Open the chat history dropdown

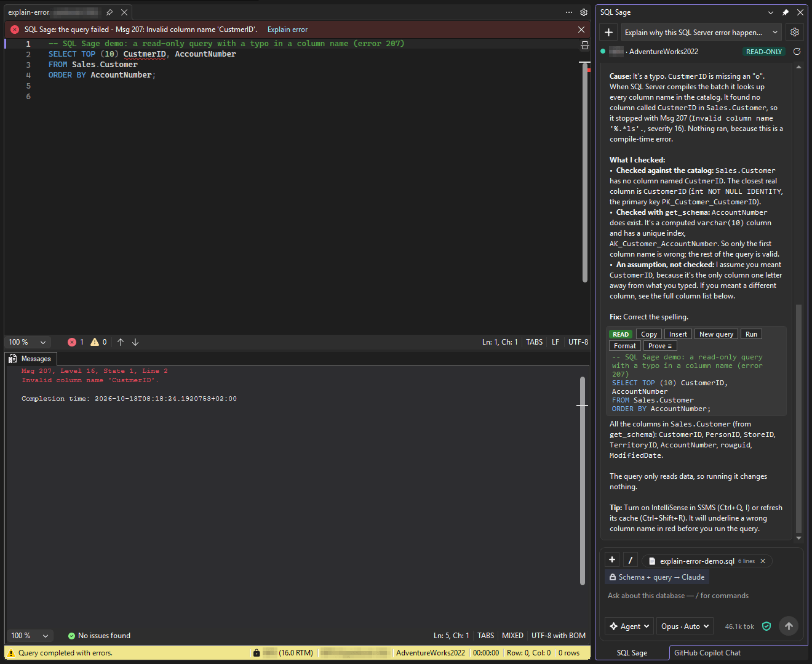(702, 33)
